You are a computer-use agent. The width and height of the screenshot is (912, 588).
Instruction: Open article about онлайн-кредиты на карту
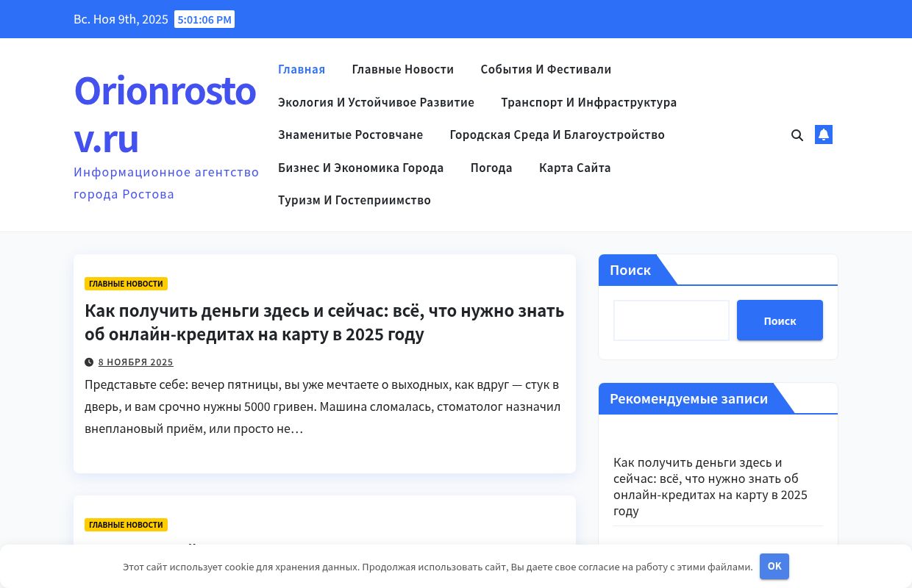(x=324, y=321)
